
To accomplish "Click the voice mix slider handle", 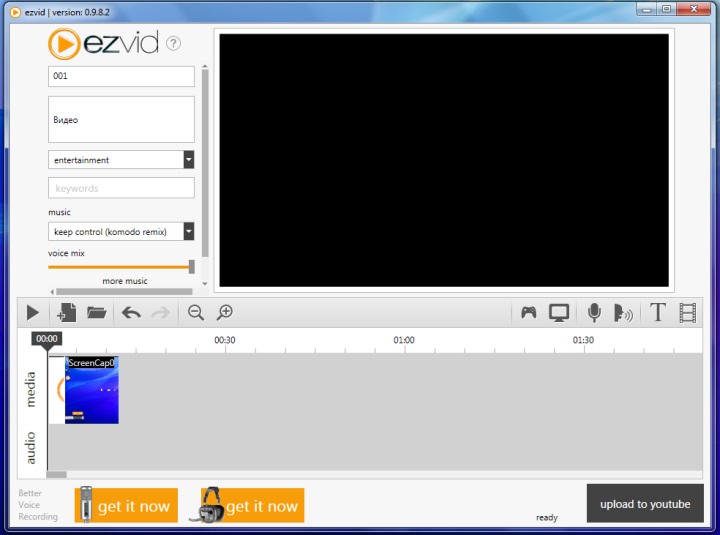I will click(191, 267).
